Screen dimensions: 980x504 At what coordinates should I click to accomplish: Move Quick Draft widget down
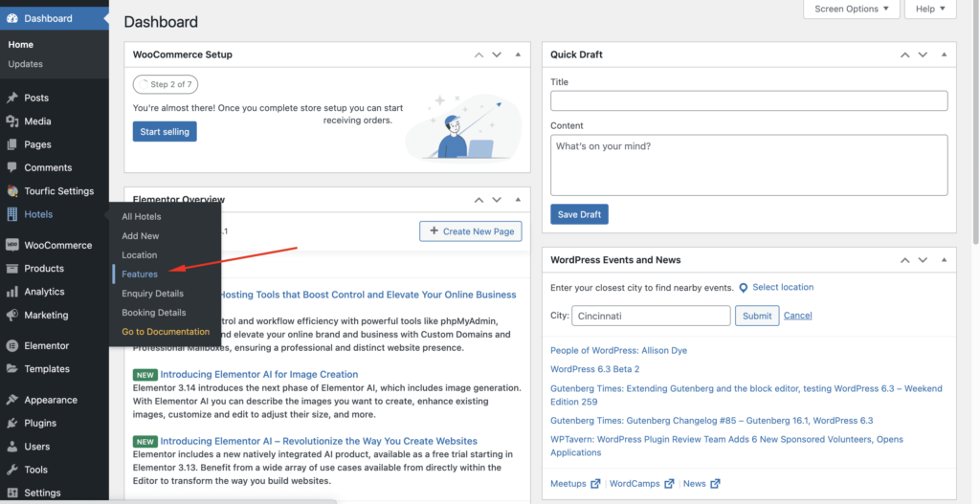pos(923,55)
